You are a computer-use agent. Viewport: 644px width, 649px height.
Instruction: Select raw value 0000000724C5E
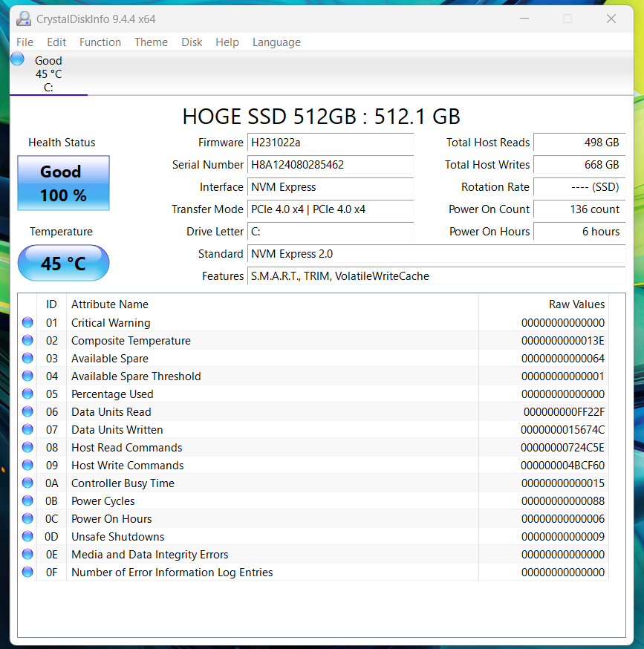pos(563,448)
